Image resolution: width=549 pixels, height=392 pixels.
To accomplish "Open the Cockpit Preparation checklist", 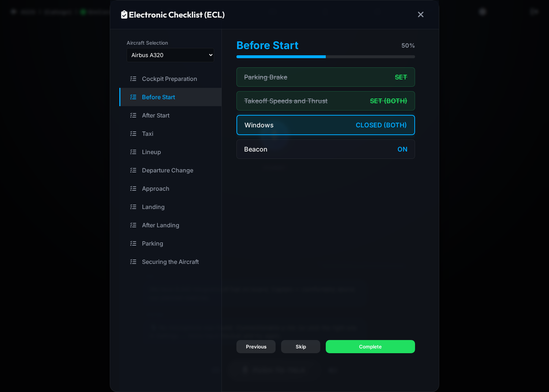I will pos(171,79).
